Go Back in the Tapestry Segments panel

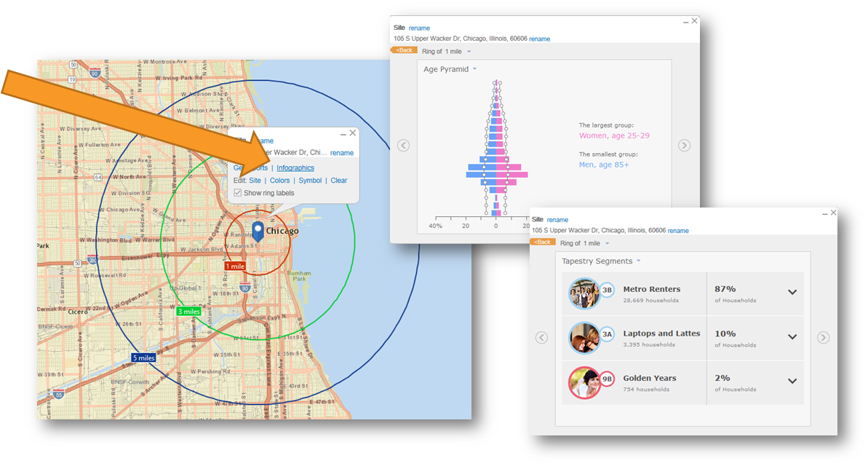tap(543, 242)
